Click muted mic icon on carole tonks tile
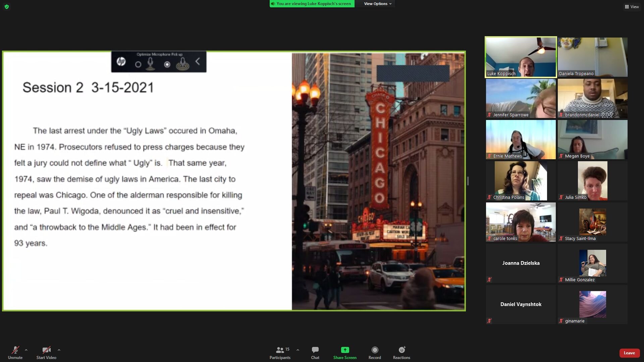The width and height of the screenshot is (644, 362). point(489,238)
